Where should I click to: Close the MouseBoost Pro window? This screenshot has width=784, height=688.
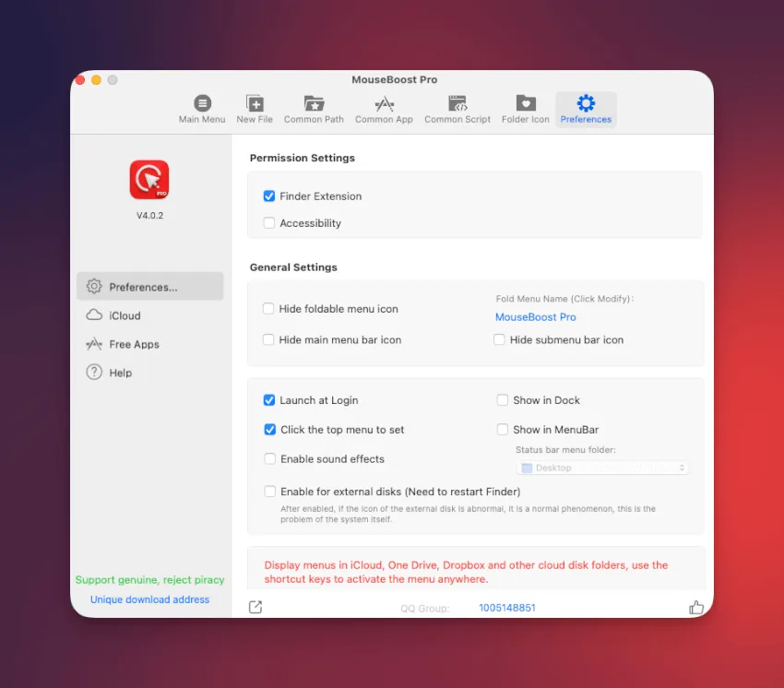click(79, 79)
